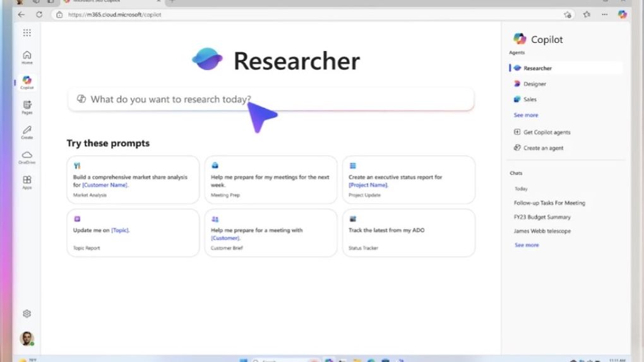Click Create an agent
Screen dimensions: 644x362
point(543,148)
